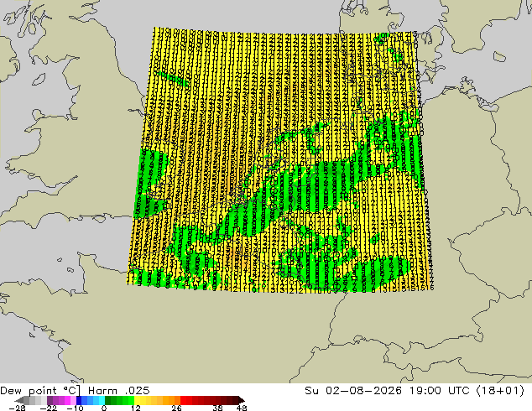Click the 48 value on color scale
Image resolution: width=532 pixels, height=411 pixels.
(x=242, y=408)
